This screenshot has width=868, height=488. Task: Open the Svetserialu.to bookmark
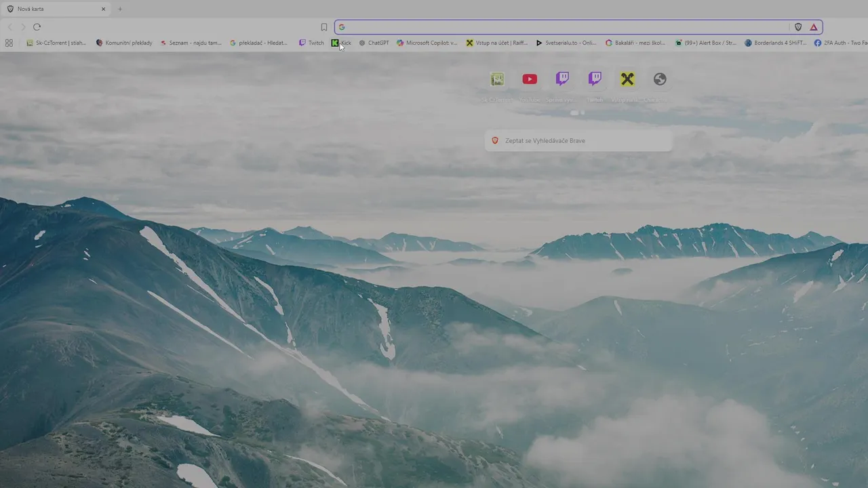tap(566, 43)
